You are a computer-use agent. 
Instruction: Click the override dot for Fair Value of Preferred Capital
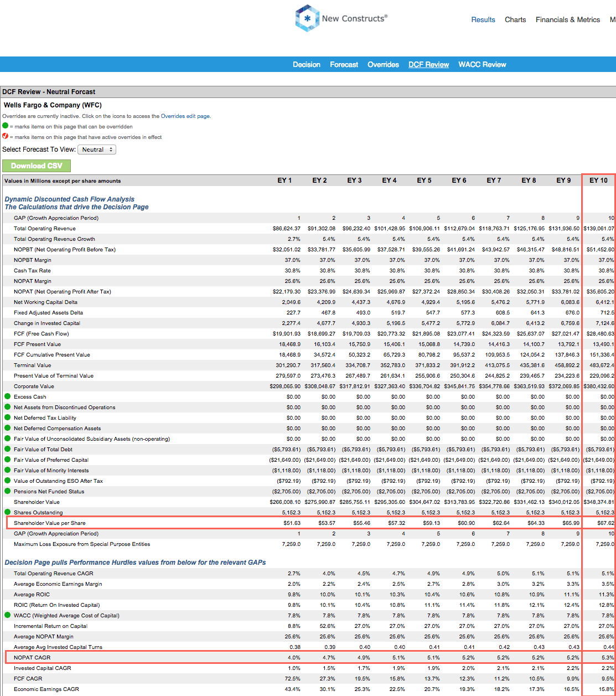tap(8, 460)
